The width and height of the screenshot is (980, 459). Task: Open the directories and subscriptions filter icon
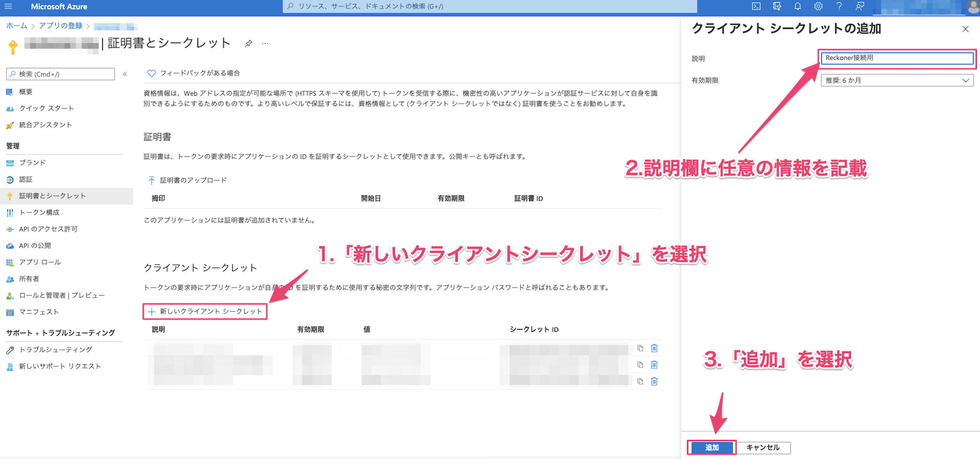coord(777,6)
